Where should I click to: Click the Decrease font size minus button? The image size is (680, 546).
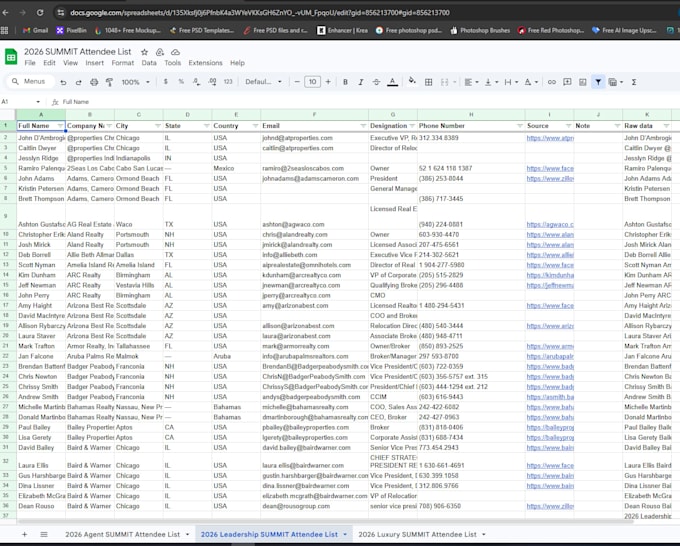[x=297, y=82]
